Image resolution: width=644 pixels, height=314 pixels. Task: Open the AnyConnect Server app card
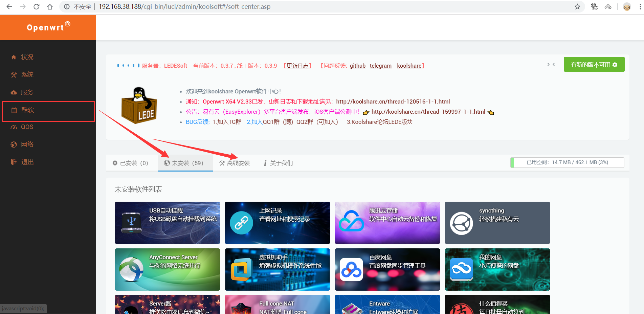tap(168, 269)
